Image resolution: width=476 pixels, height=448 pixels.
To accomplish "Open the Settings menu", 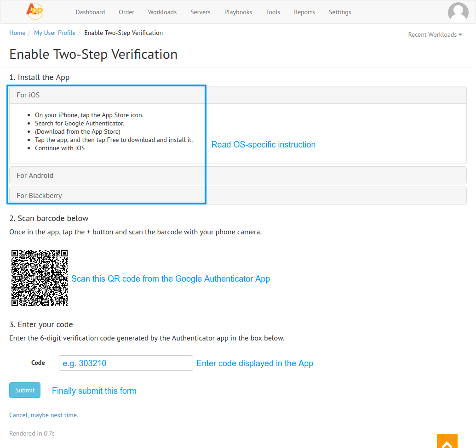I will coord(340,12).
